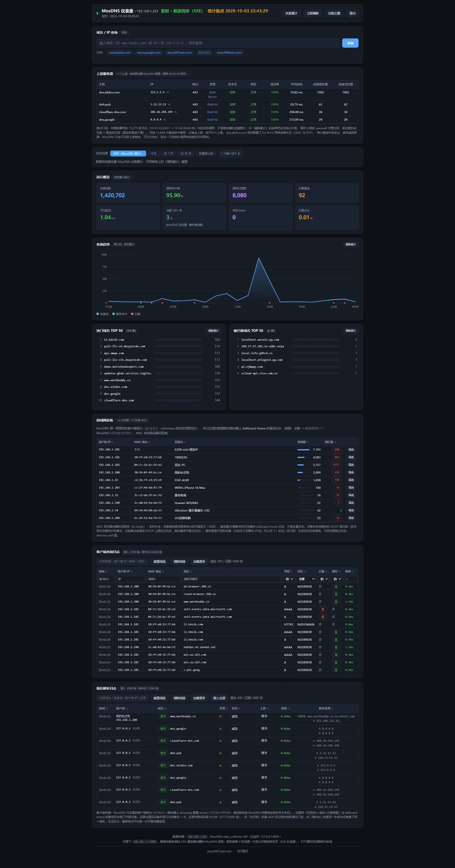Viewport: 455px width, 868px height.
Task: Sort client query log by 域名 sort icon
Action: (191, 571)
